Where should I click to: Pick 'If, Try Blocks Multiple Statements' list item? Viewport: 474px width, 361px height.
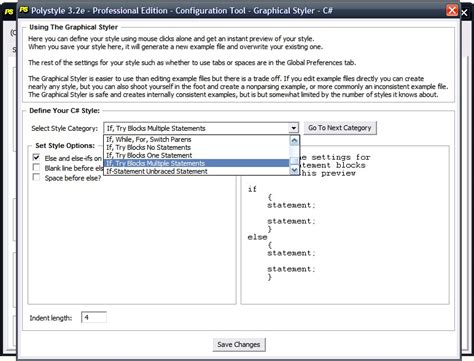click(x=197, y=163)
